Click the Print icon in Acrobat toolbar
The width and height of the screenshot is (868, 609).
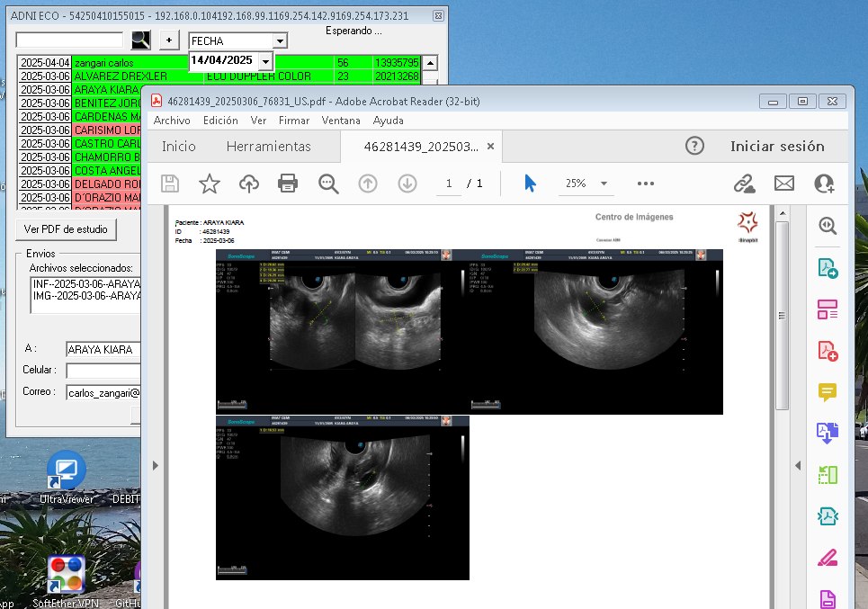tap(288, 184)
